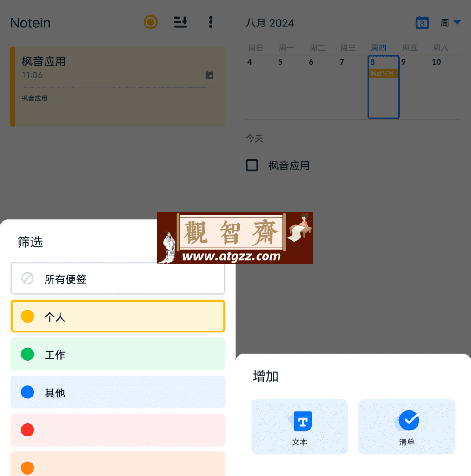This screenshot has width=471, height=476.
Task: Click the 今天 section label
Action: click(x=254, y=139)
